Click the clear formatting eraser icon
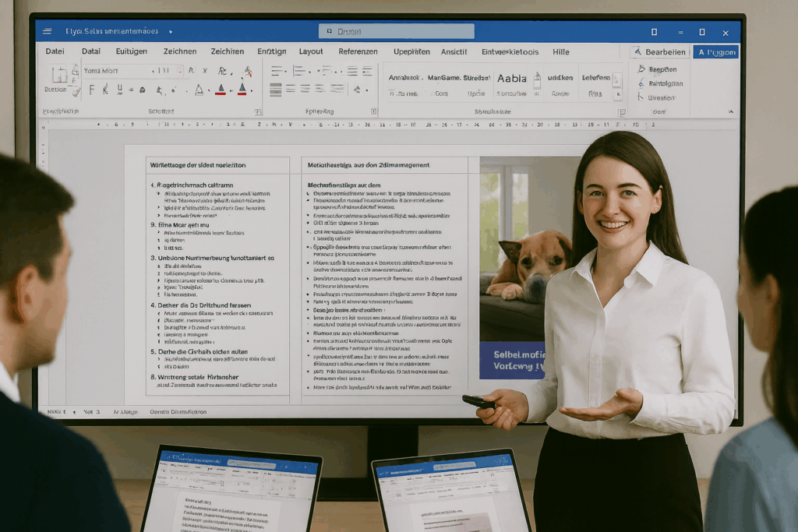 [248, 71]
